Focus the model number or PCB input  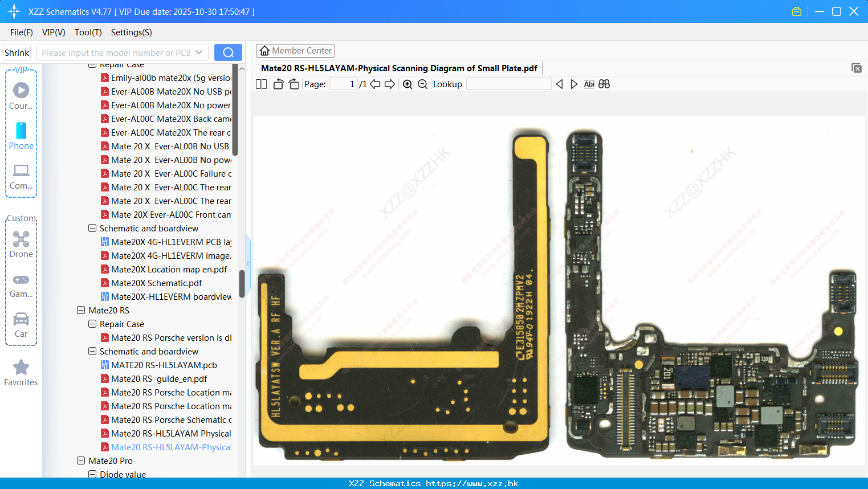(116, 52)
